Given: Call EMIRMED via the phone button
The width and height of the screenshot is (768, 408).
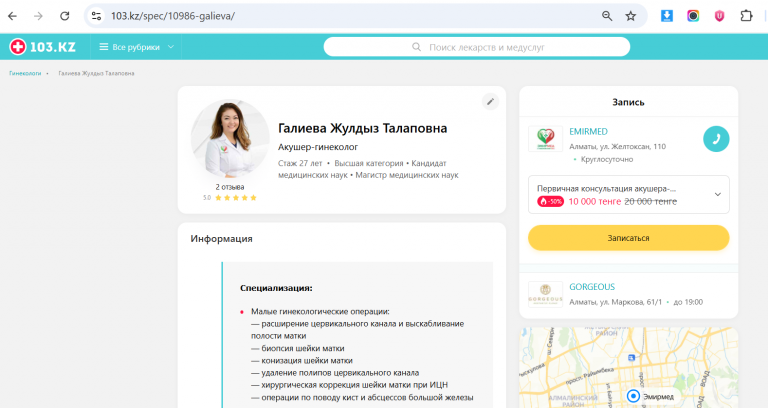Looking at the screenshot, I should [x=716, y=139].
